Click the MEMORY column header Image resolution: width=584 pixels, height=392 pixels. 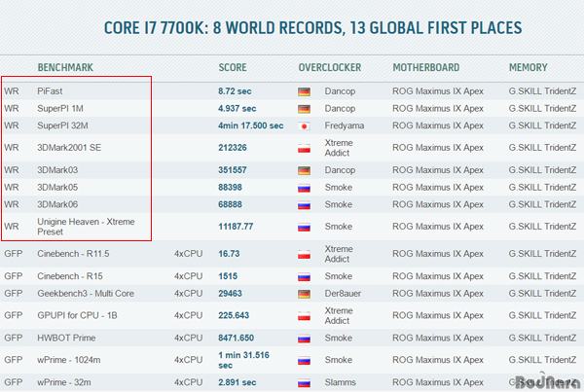coord(529,67)
